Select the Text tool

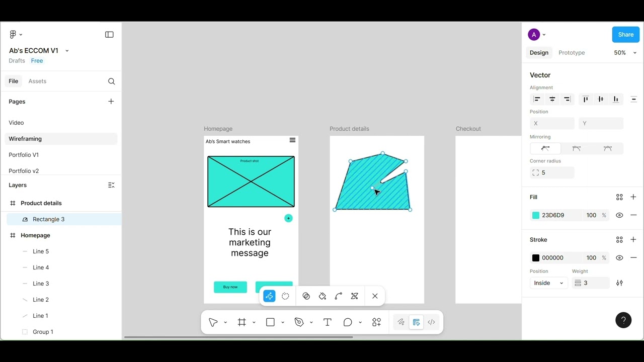(328, 322)
